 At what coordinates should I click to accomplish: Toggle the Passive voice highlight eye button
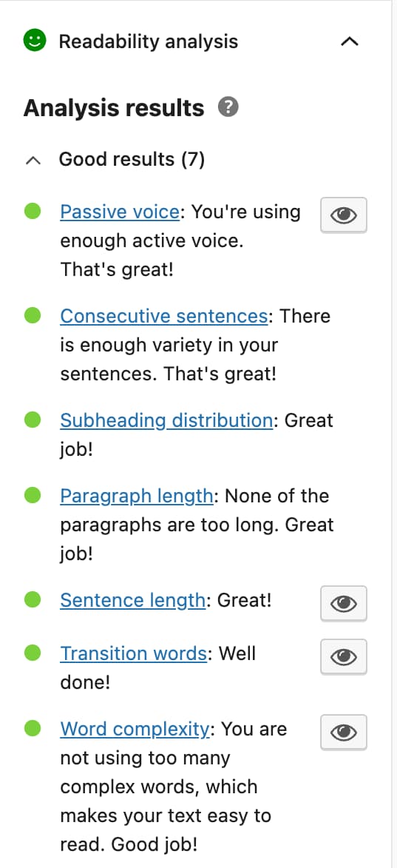point(344,215)
